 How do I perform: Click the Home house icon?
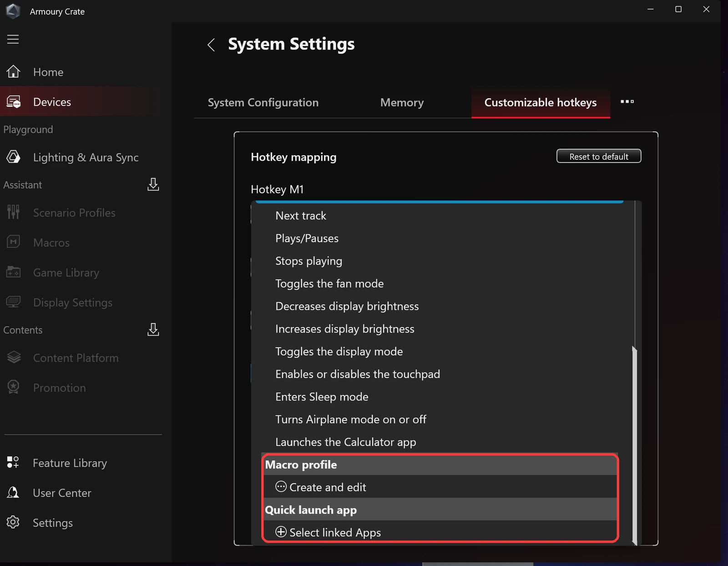[x=13, y=71]
